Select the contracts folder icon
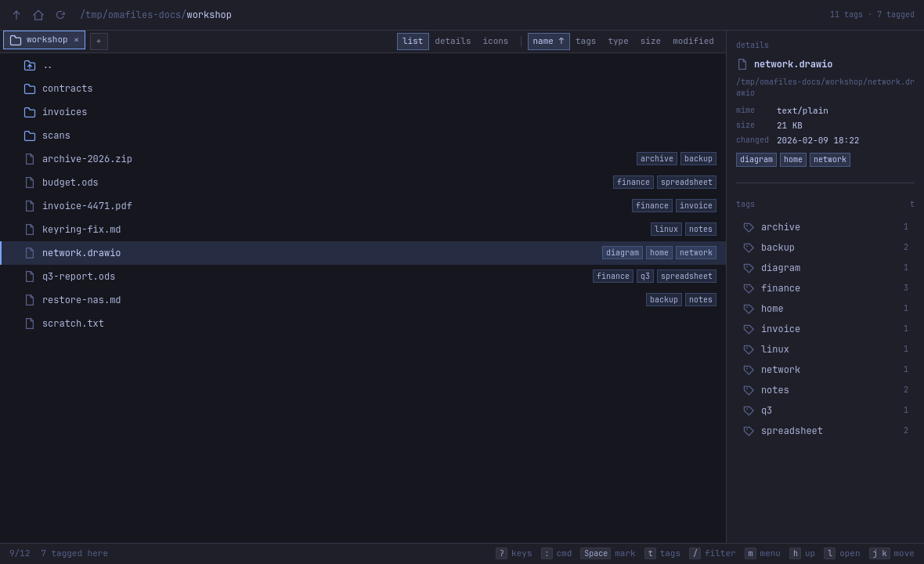 click(x=30, y=89)
